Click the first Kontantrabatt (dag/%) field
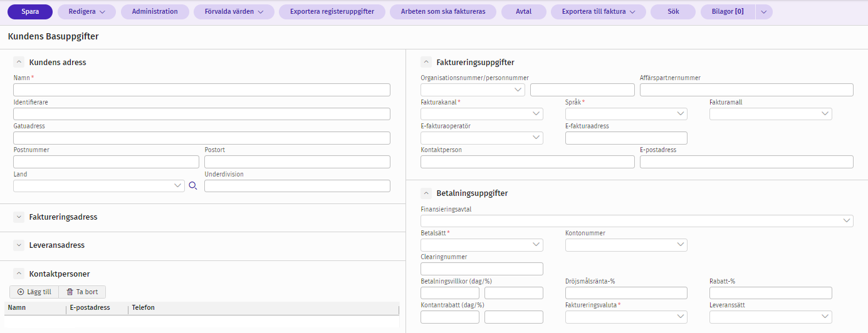 pos(450,317)
